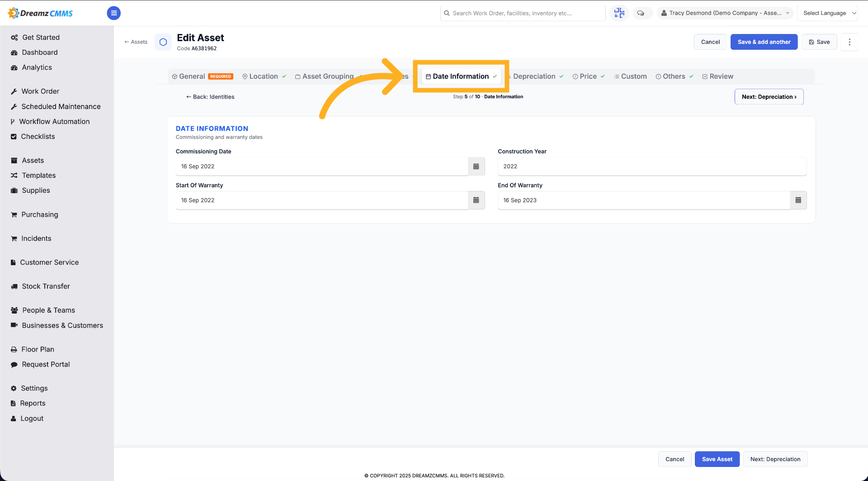Open Work Order in sidebar
The image size is (868, 481).
click(40, 91)
